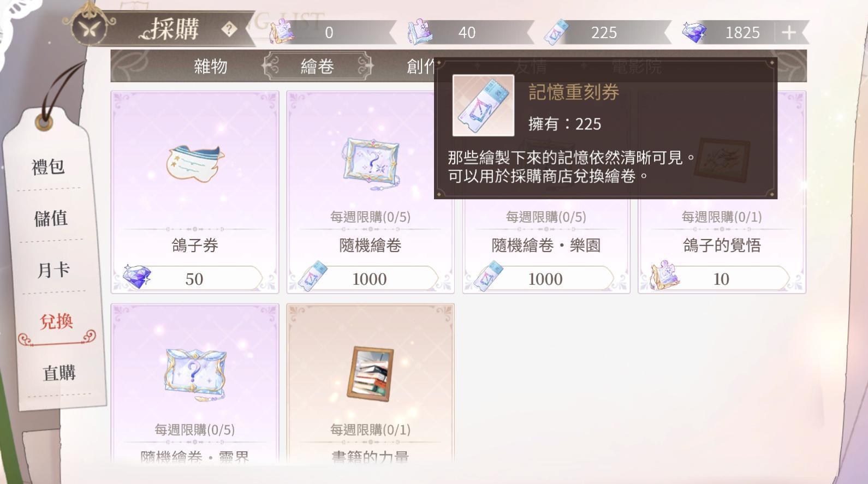
Task: Open the 直購 sidebar section
Action: 59,373
